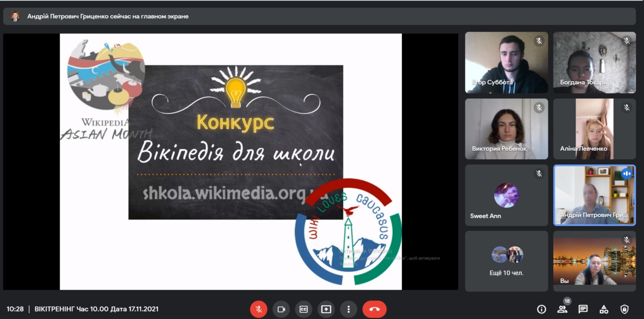Screen dimensions: 644x319
Task: Click the Конкурс heading on slide
Action: tap(235, 122)
